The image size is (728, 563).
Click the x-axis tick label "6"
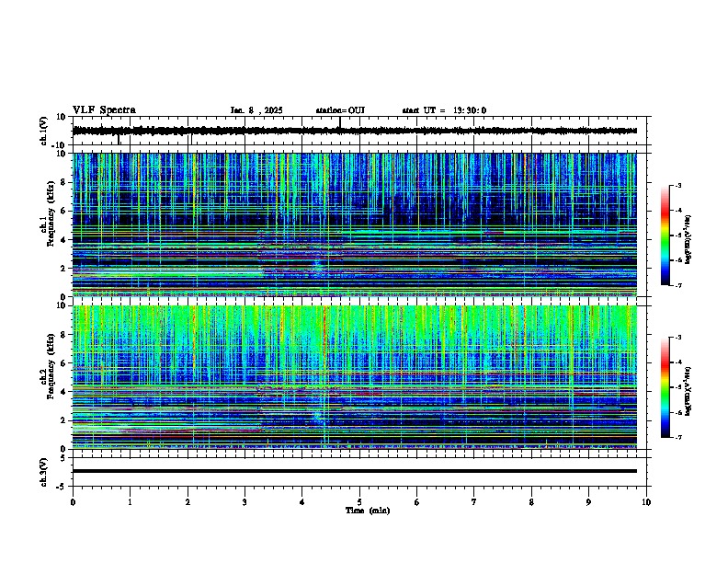click(417, 502)
